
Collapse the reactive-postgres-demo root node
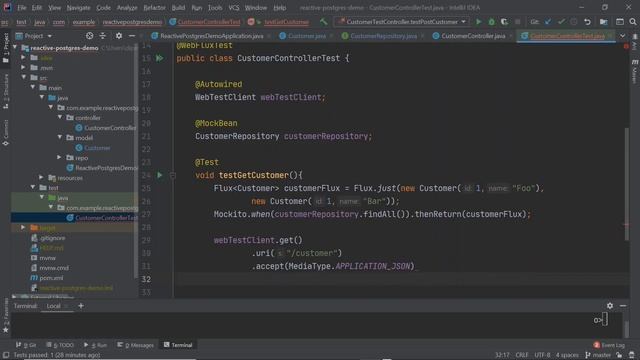(x=15, y=48)
